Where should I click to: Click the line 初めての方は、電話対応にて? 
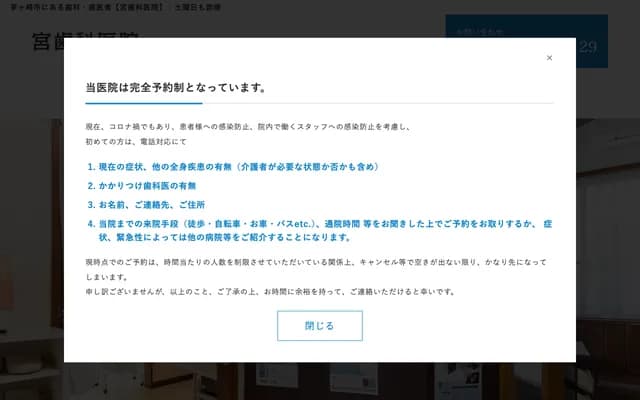point(136,142)
